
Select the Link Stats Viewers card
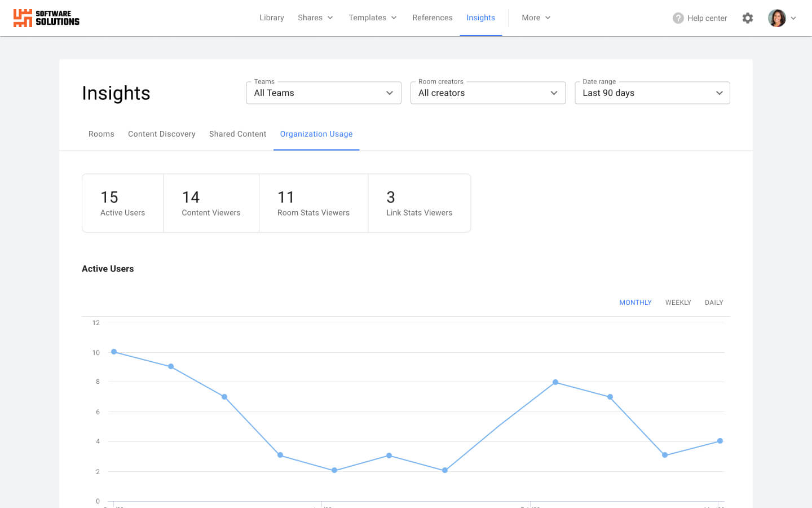coord(419,203)
